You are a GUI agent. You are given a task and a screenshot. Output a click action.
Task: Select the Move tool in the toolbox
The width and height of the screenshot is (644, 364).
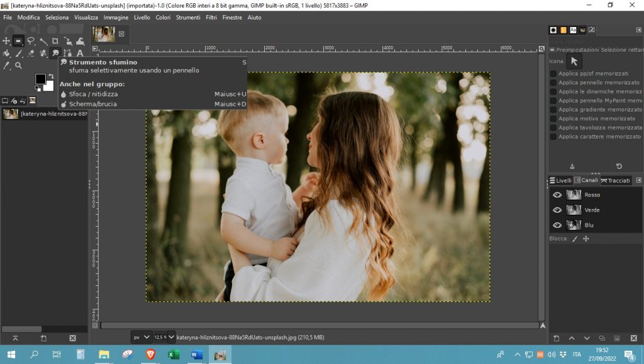(x=6, y=42)
